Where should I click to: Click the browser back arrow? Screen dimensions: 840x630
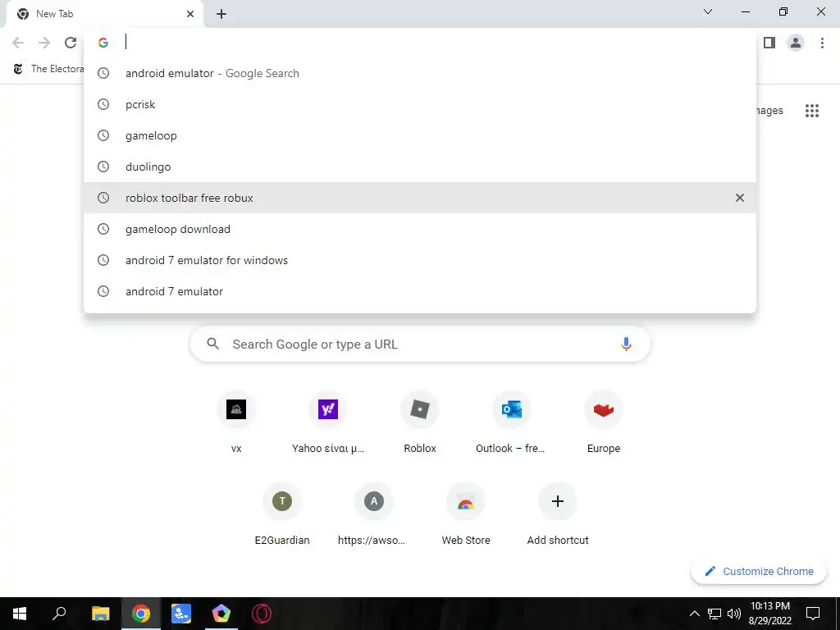tap(18, 43)
